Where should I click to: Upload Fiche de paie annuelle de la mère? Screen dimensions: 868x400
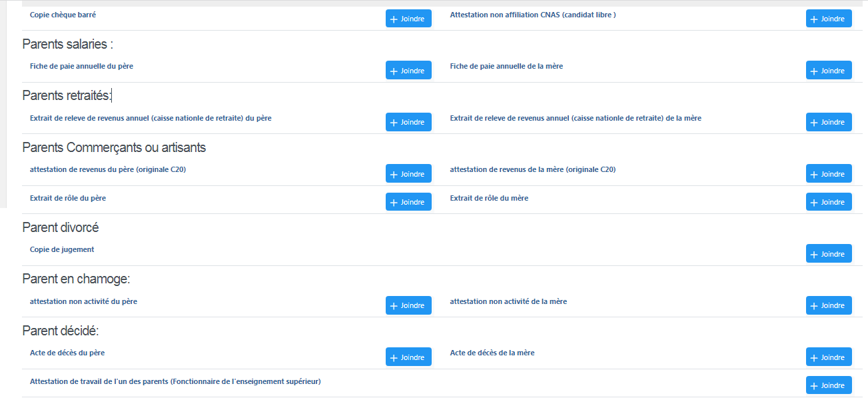tap(828, 71)
